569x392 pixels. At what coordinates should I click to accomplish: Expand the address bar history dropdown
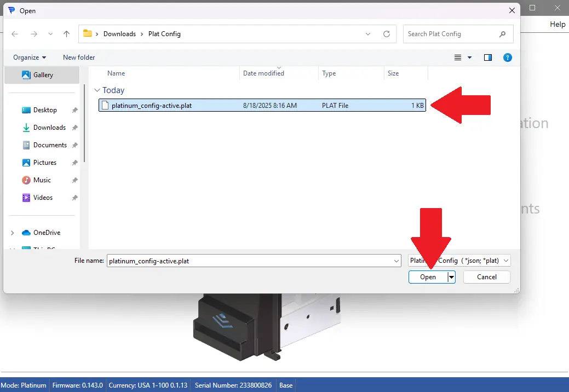click(x=368, y=34)
